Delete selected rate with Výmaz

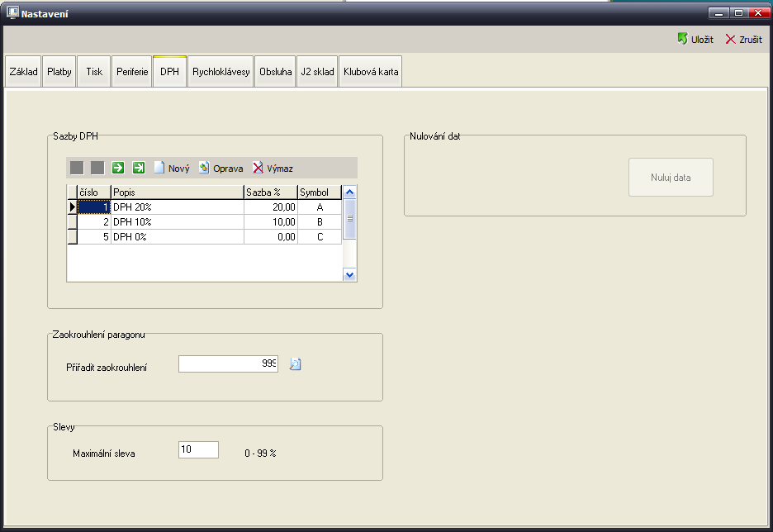[x=273, y=169]
